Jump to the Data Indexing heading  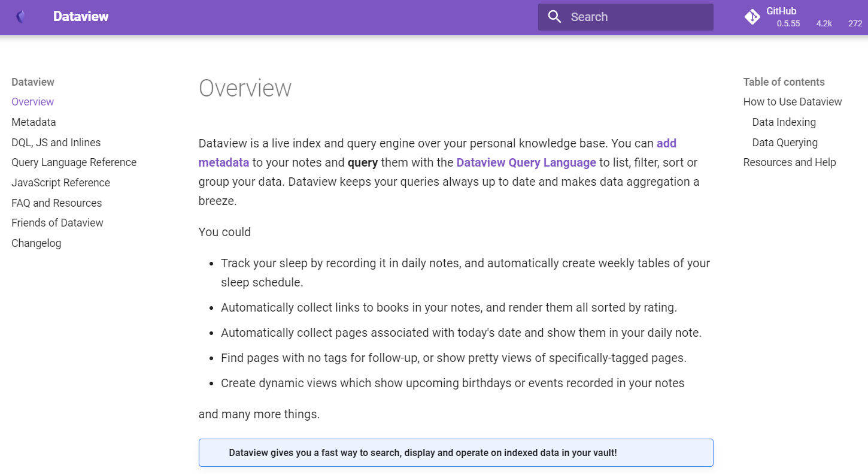(784, 122)
